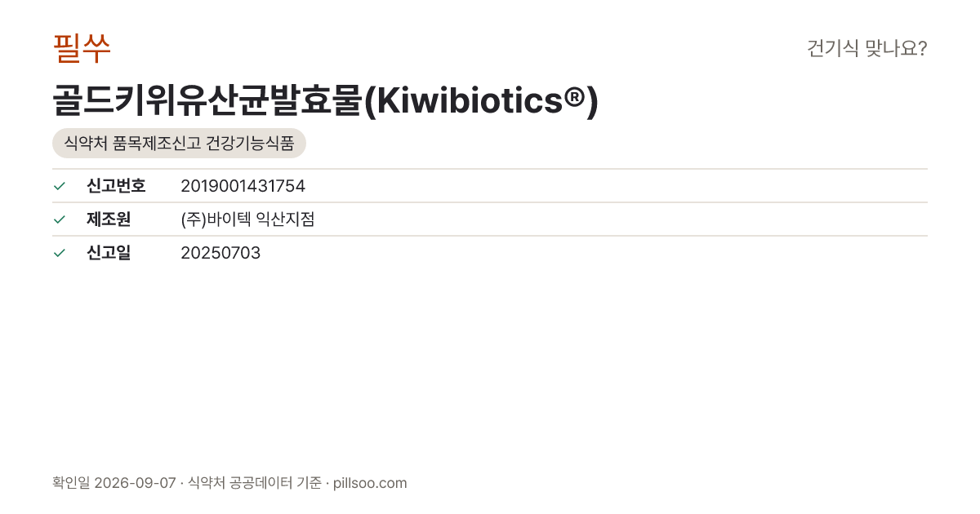Open pillsoo.com in the footer

[370, 483]
